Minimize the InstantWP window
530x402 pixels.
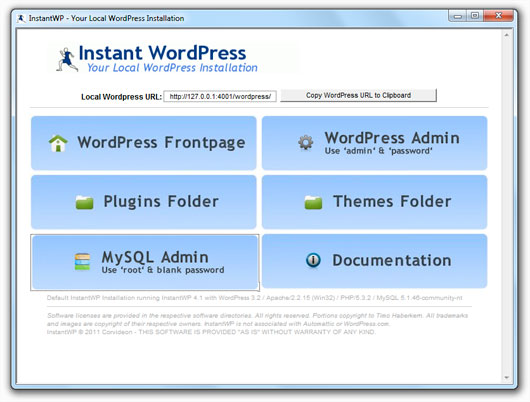[458, 16]
